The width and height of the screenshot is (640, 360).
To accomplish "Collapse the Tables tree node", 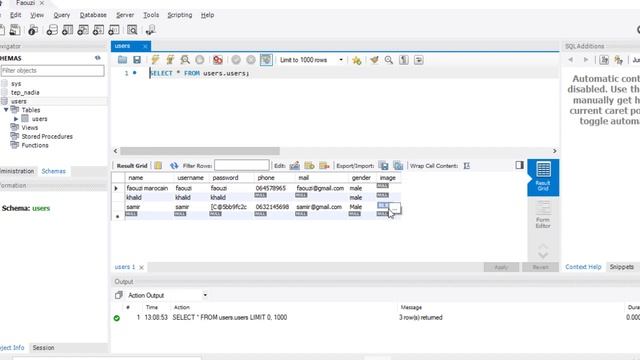I will pos(6,110).
